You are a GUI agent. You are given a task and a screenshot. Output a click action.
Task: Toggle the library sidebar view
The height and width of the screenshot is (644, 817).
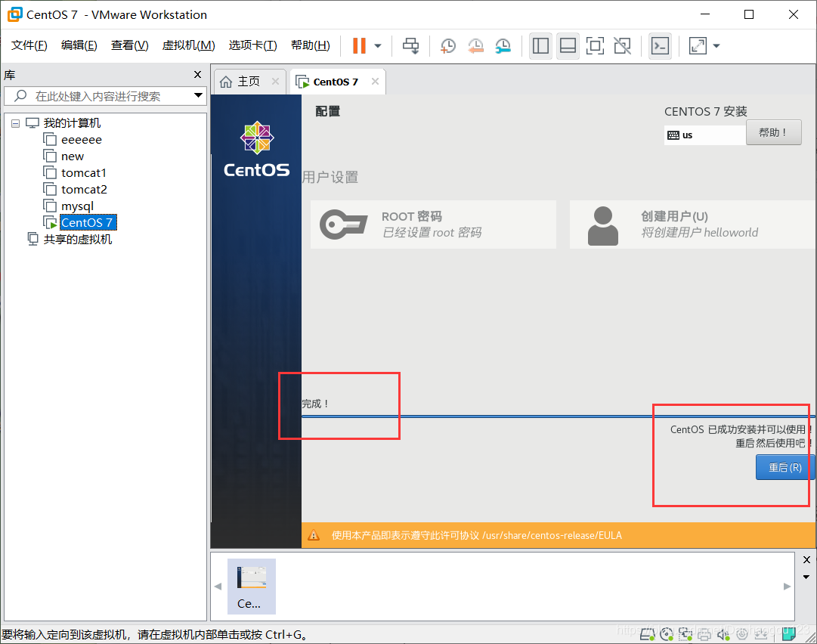coord(540,46)
